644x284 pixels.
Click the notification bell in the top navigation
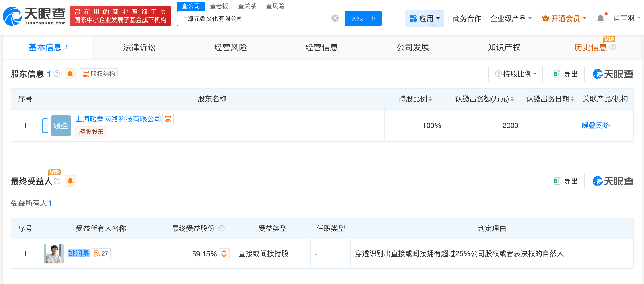(x=600, y=18)
